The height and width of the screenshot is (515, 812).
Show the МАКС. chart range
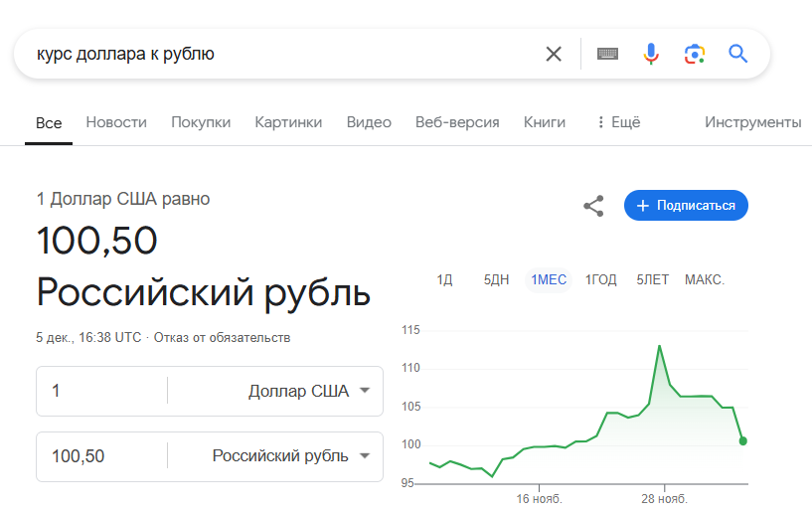click(x=705, y=279)
